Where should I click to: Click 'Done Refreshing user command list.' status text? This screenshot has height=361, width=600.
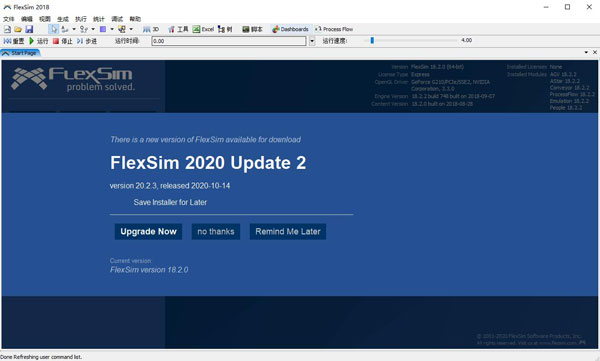(x=41, y=357)
